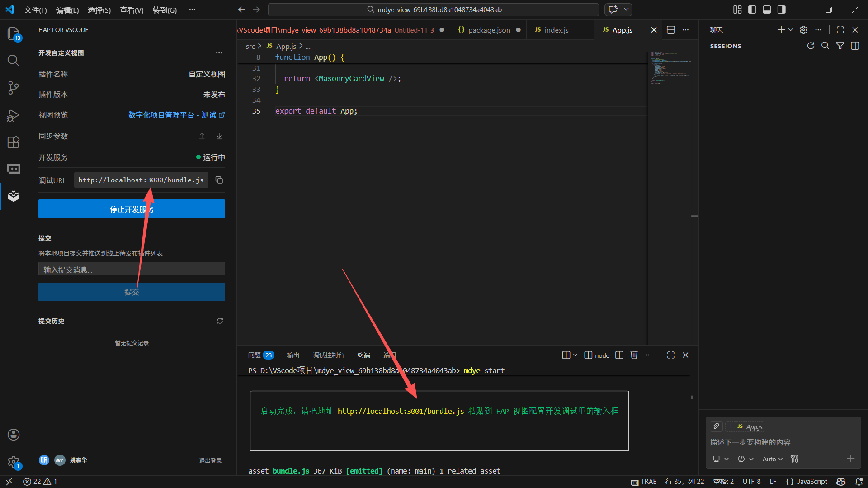Copy the debug URL with copy icon
The image size is (868, 488).
click(219, 180)
